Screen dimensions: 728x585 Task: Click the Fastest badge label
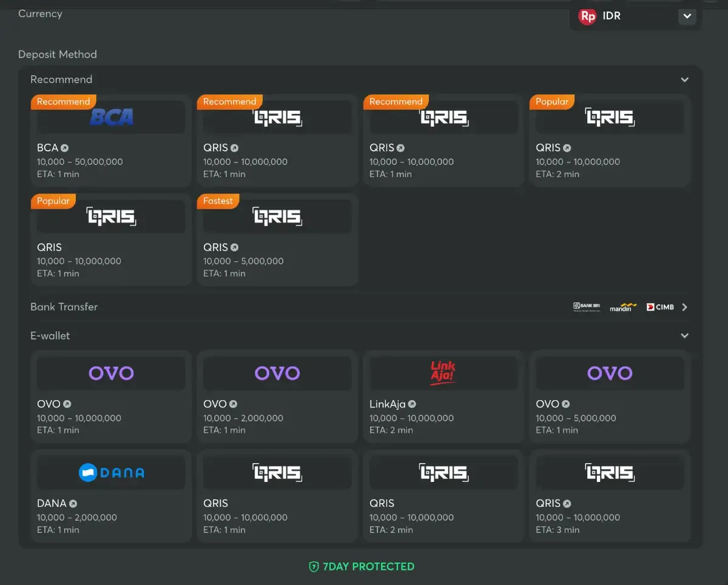coord(218,201)
